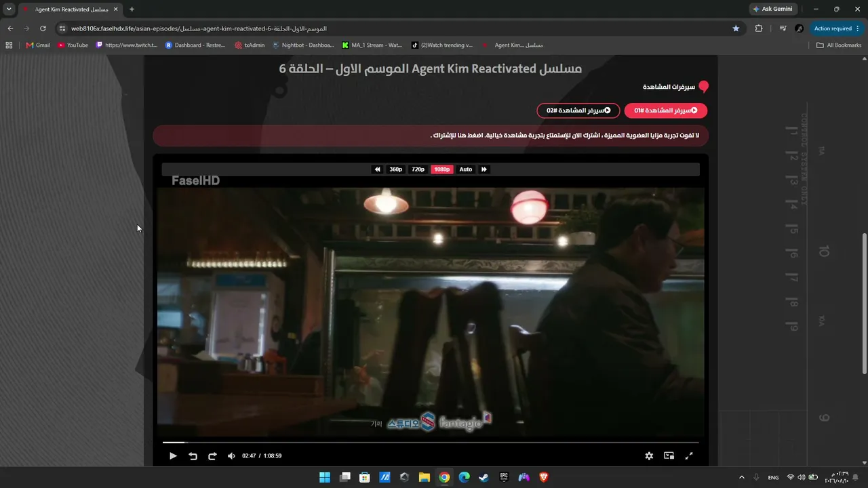View site information icon in address bar

(62, 28)
